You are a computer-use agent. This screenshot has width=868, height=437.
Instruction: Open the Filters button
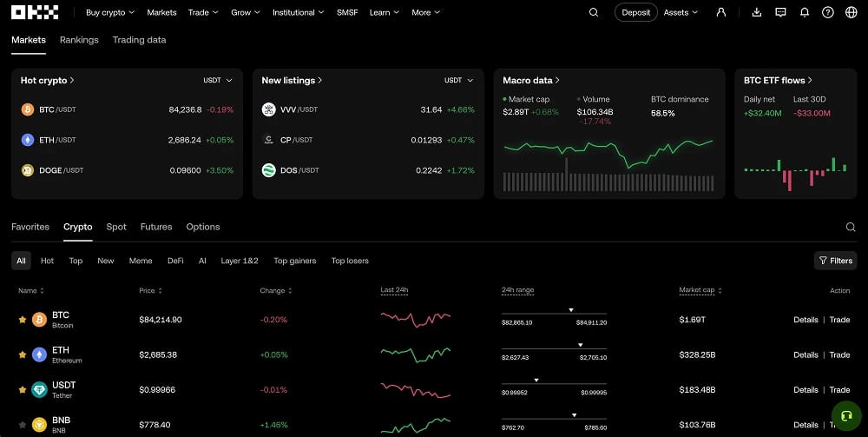point(835,261)
